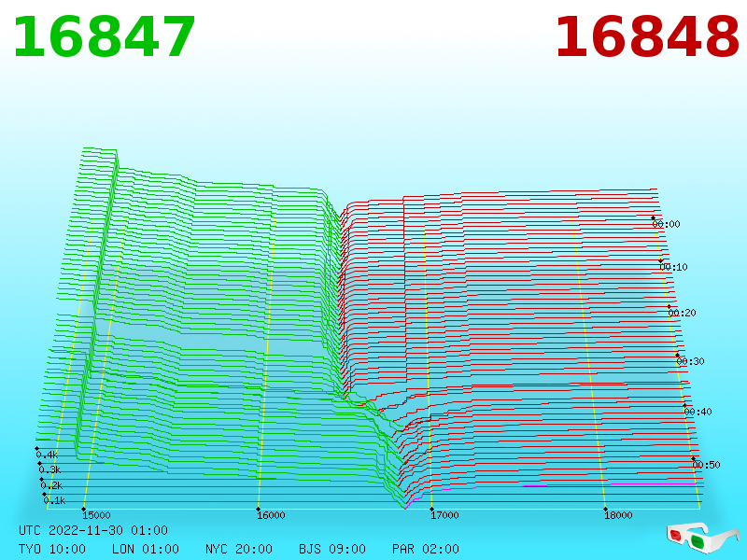Click the LON 01:00 London time
The image size is (747, 560).
click(146, 549)
